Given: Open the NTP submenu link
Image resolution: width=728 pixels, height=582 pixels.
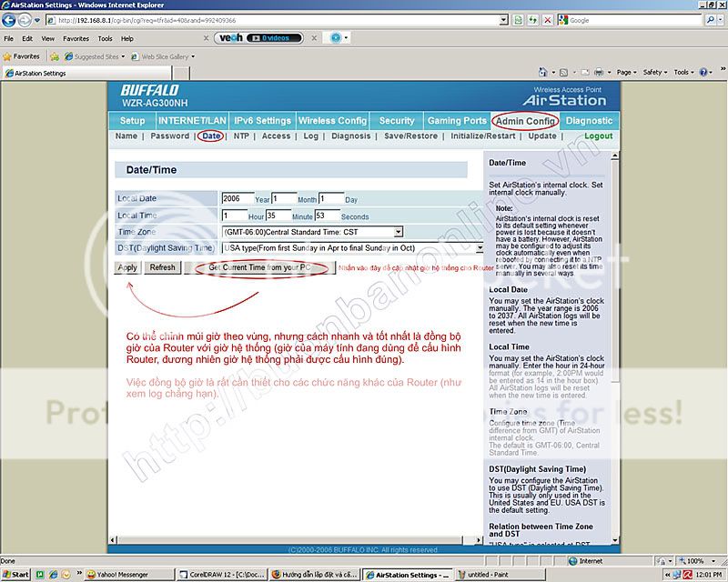Looking at the screenshot, I should pos(241,136).
